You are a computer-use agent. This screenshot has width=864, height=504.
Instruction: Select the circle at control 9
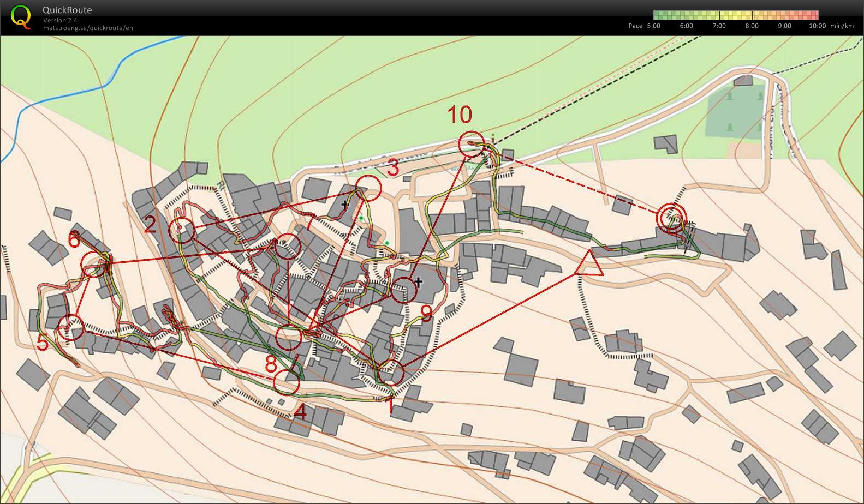(404, 290)
